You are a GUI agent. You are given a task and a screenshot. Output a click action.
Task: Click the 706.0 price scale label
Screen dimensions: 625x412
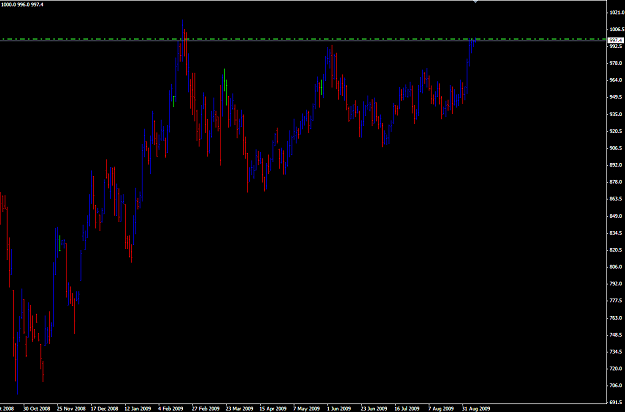pos(616,386)
